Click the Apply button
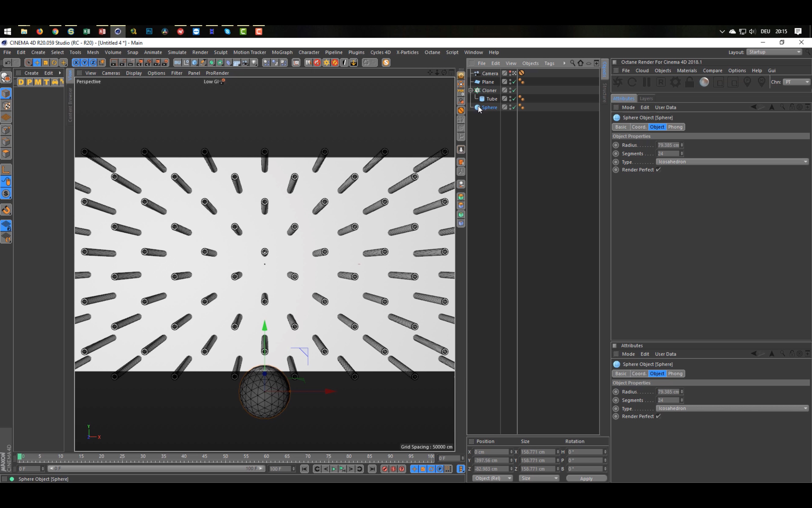The image size is (812, 508). coord(586,478)
